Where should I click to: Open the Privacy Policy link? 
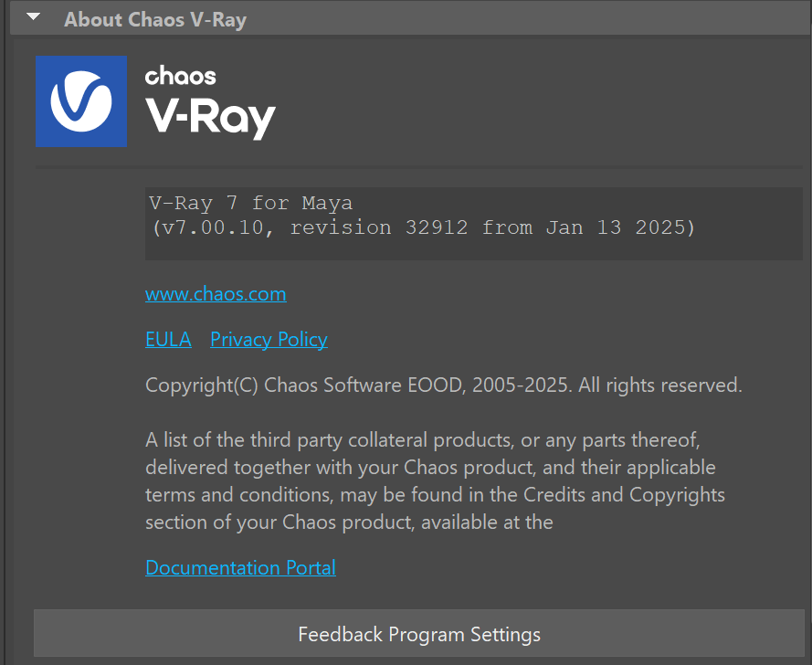click(x=269, y=340)
